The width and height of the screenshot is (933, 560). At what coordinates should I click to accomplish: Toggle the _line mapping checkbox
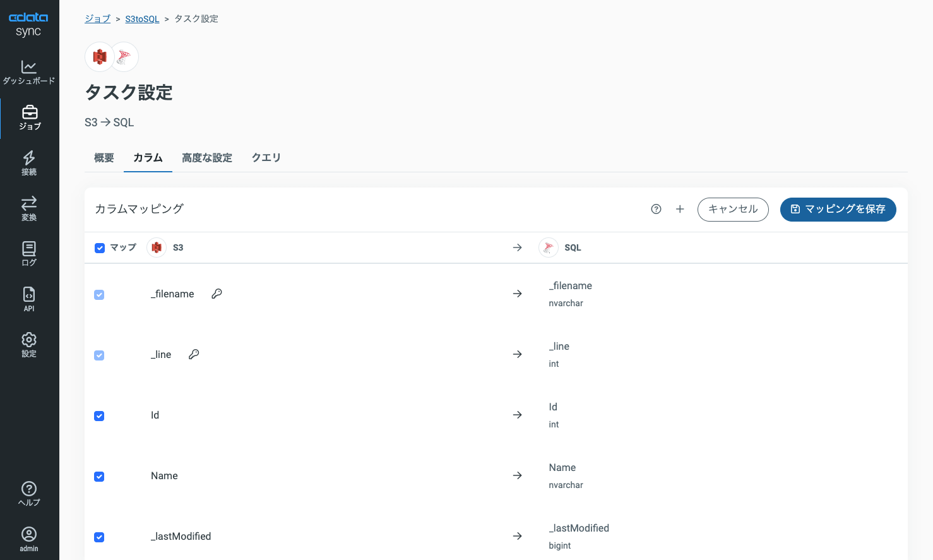tap(99, 355)
